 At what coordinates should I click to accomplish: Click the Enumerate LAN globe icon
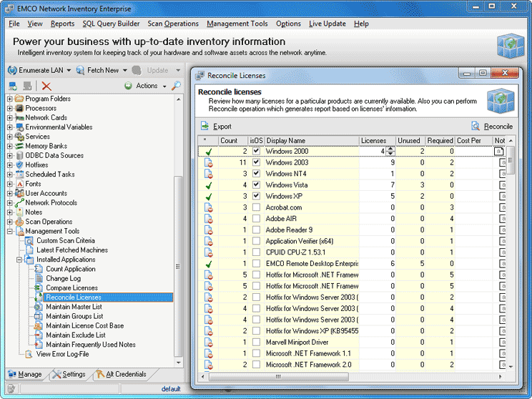tap(12, 70)
